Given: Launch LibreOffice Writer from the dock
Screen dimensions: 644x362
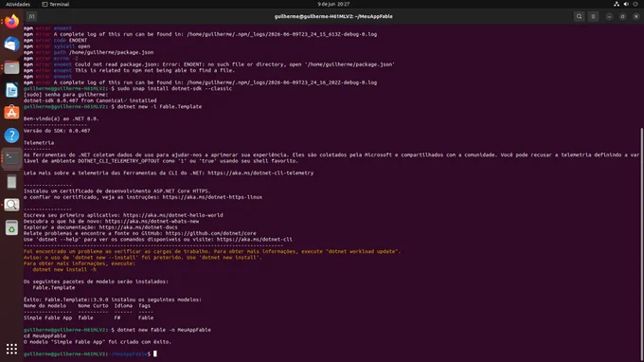Looking at the screenshot, I should coord(11,90).
